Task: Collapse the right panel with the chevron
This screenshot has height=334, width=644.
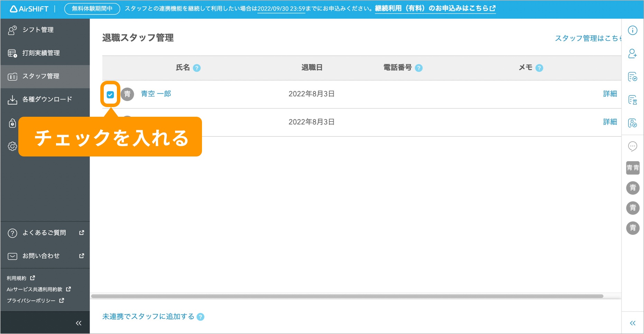Action: [x=632, y=323]
